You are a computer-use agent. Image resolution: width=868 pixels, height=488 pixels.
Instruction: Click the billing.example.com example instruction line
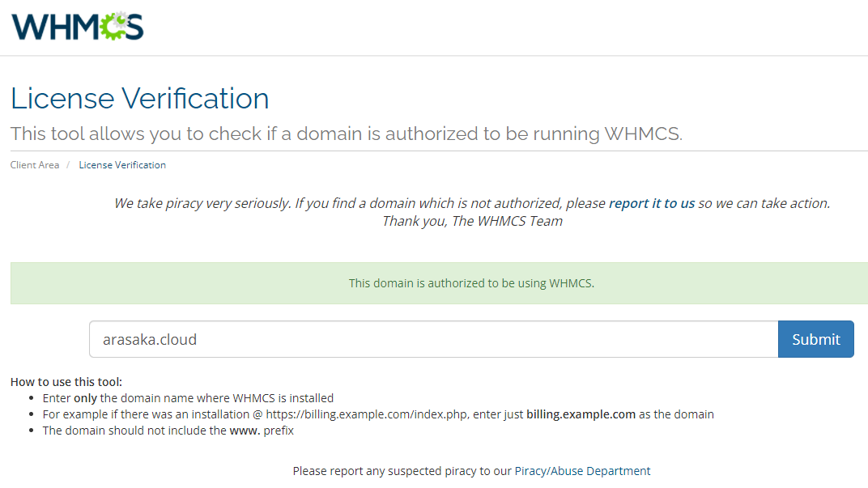tap(378, 414)
